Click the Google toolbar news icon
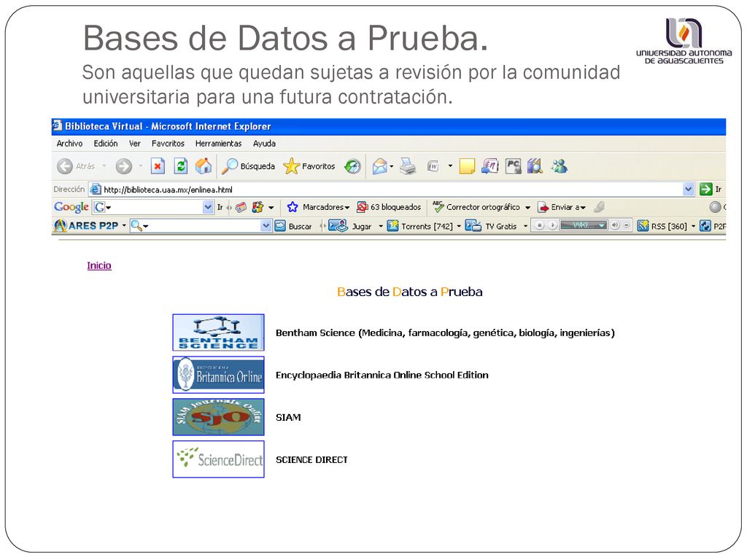Screen dimensions: 747x560 [x=241, y=207]
